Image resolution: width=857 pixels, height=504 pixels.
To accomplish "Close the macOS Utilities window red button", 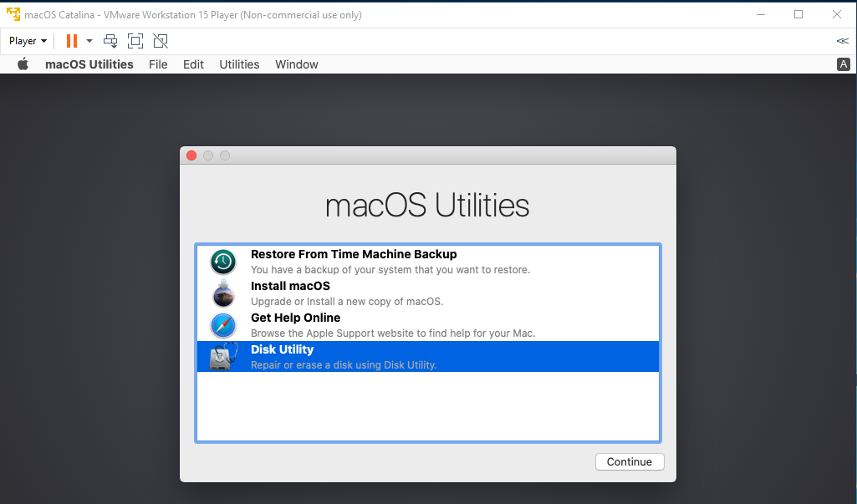I will pos(191,155).
